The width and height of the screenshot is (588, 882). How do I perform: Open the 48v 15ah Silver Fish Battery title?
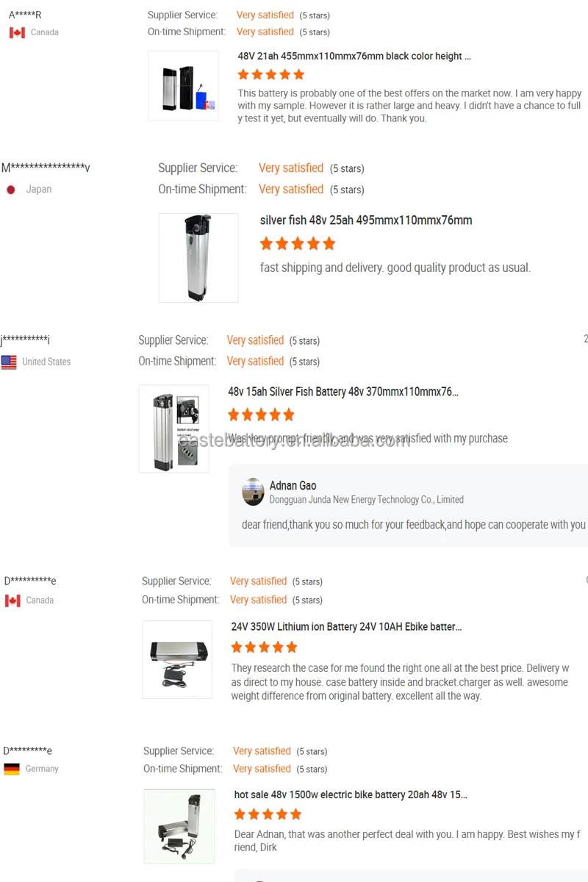pos(343,392)
